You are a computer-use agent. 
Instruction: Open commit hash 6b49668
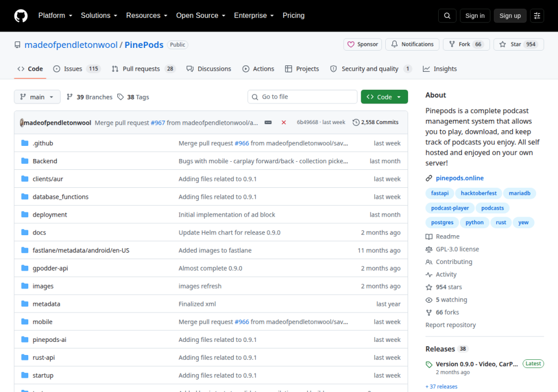click(307, 122)
